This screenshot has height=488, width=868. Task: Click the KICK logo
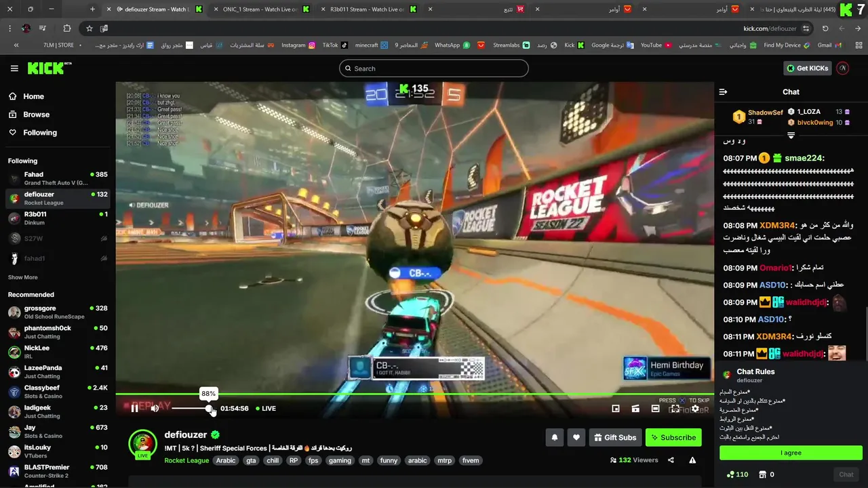[49, 68]
